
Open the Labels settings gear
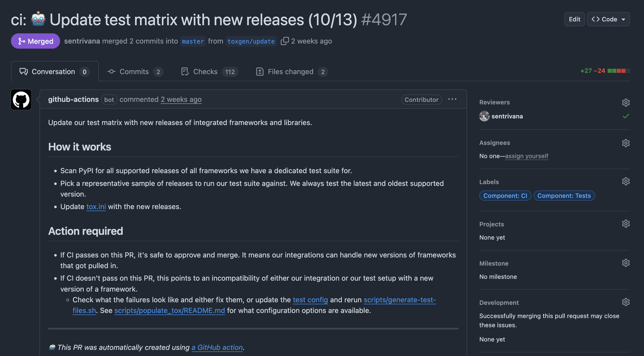[626, 181]
